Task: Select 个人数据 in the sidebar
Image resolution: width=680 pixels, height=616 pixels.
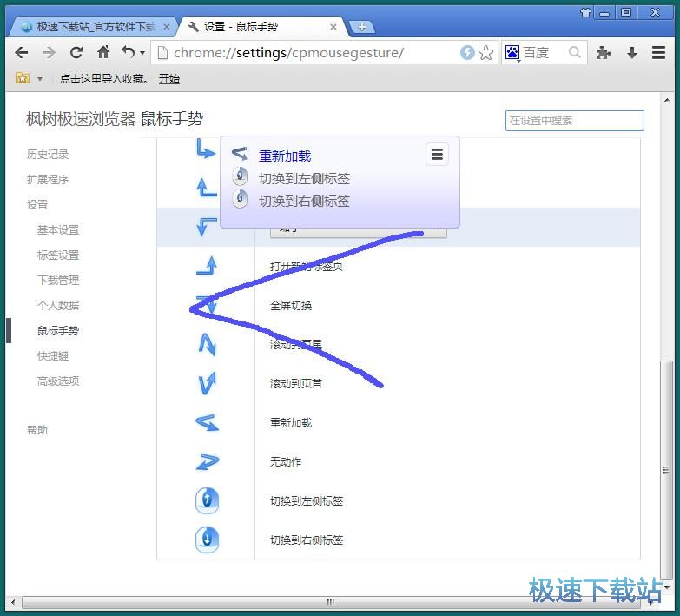Action: [x=58, y=305]
